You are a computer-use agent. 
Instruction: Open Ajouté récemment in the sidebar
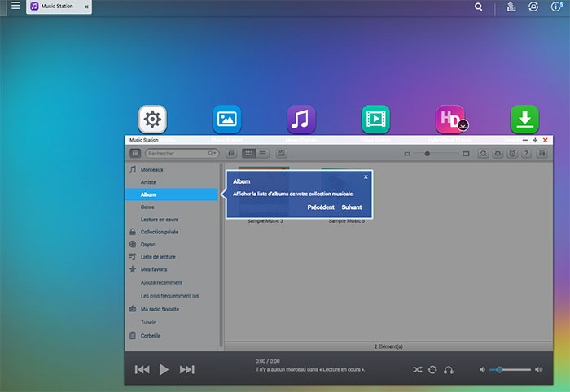pyautogui.click(x=171, y=283)
